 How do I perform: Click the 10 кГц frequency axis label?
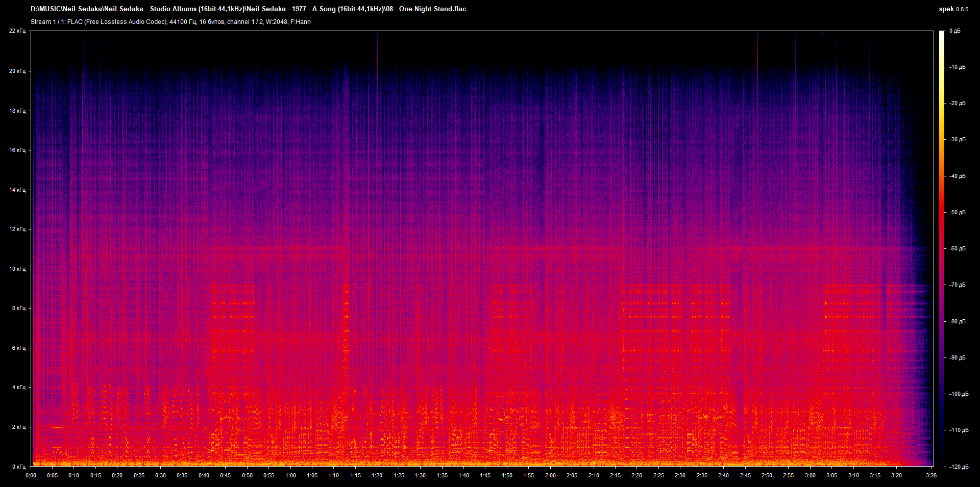pos(17,269)
